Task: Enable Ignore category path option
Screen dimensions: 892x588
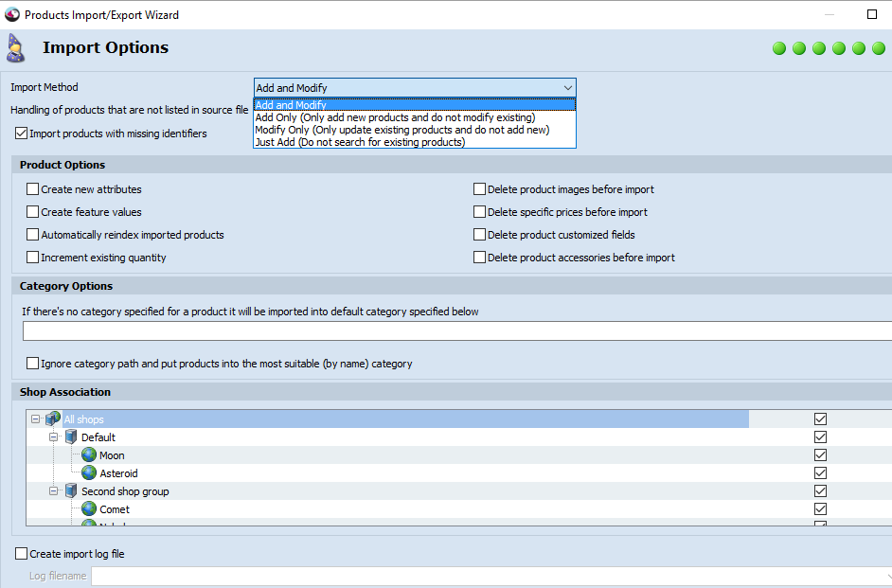Action: click(32, 363)
